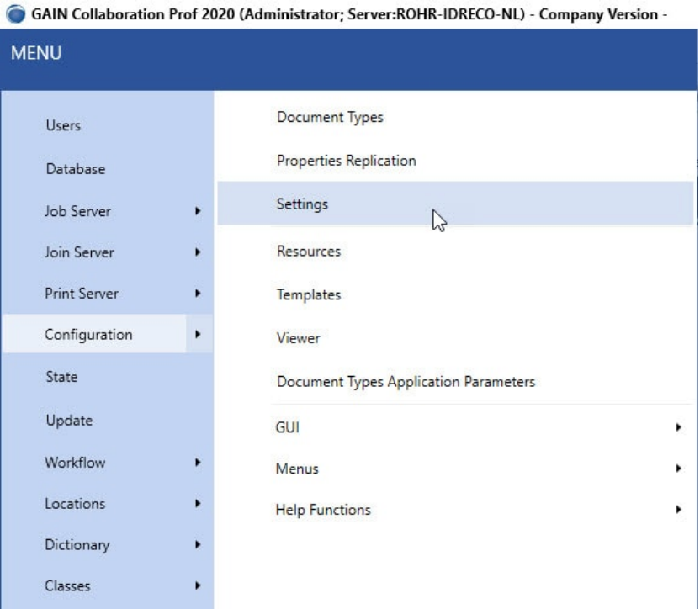Expand the Print Server submenu arrow
The width and height of the screenshot is (700, 609).
(x=198, y=294)
